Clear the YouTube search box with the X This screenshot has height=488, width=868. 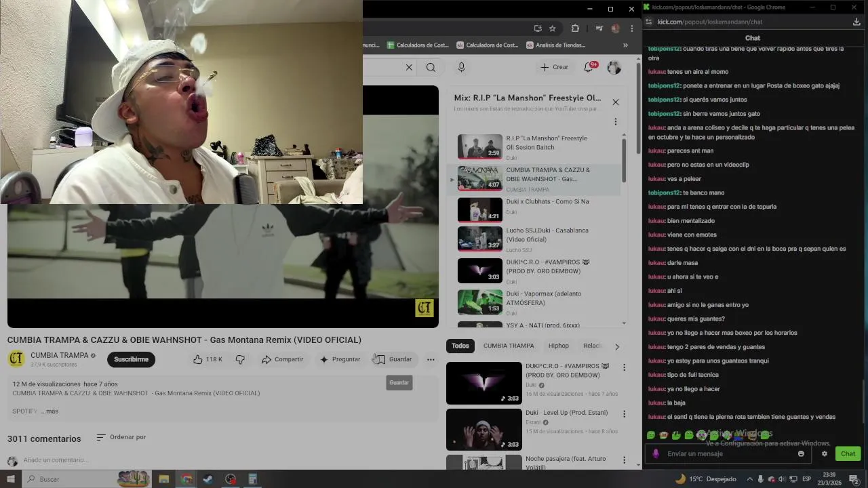click(409, 67)
